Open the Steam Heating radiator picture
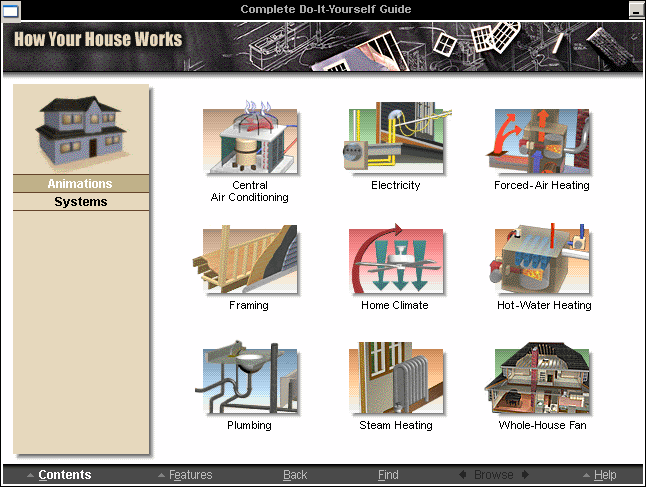Image resolution: width=646 pixels, height=487 pixels. (x=396, y=378)
